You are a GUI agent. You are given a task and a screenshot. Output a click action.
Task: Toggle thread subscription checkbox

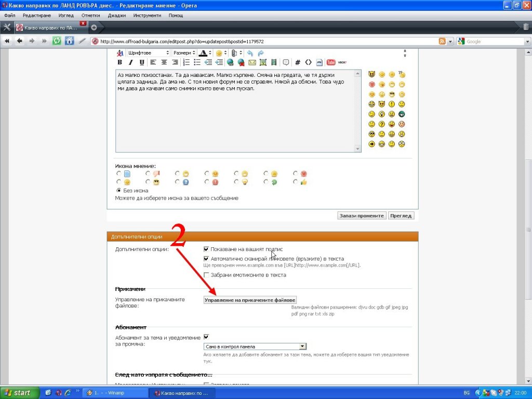point(206,337)
